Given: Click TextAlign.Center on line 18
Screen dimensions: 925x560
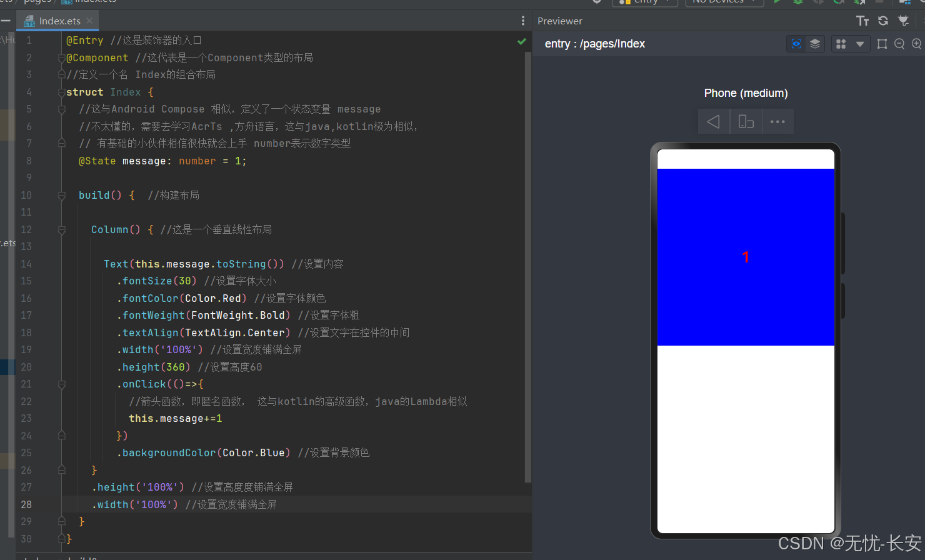Looking at the screenshot, I should click(235, 332).
